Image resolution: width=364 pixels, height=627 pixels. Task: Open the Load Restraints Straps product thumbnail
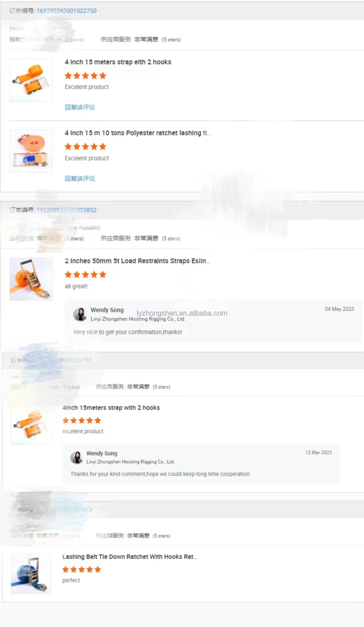pyautogui.click(x=31, y=279)
